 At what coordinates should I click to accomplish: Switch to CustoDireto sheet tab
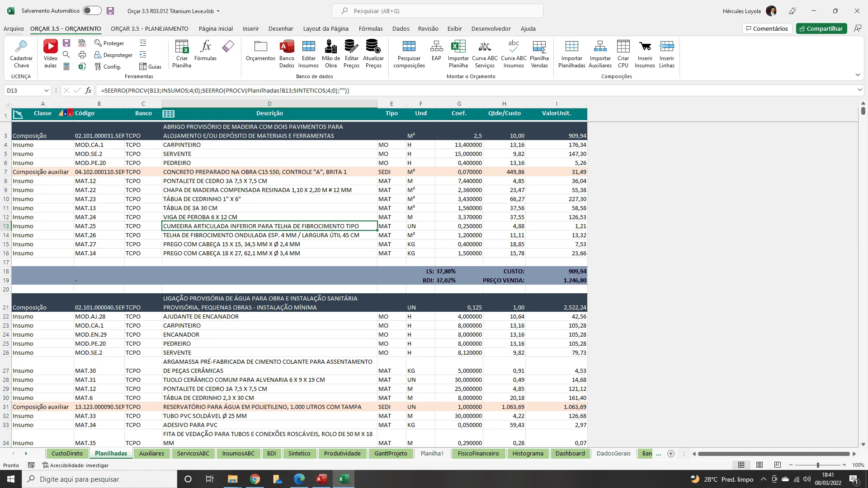point(67,454)
